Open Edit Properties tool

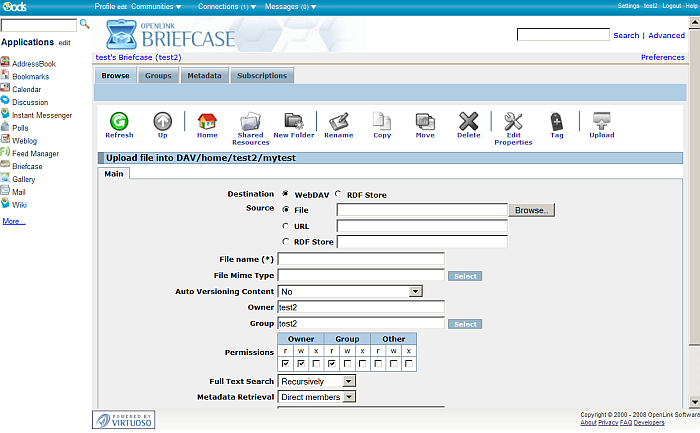[513, 124]
